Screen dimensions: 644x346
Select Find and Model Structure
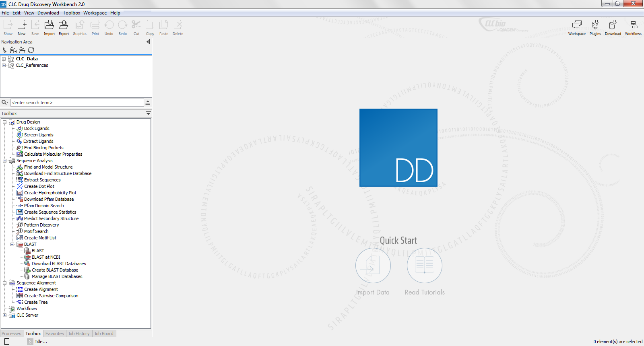pyautogui.click(x=48, y=167)
